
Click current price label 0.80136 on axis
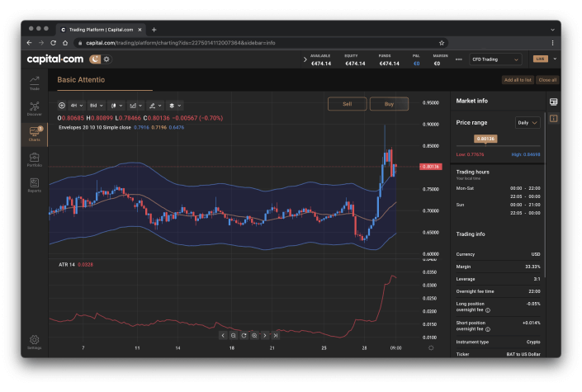pos(431,167)
